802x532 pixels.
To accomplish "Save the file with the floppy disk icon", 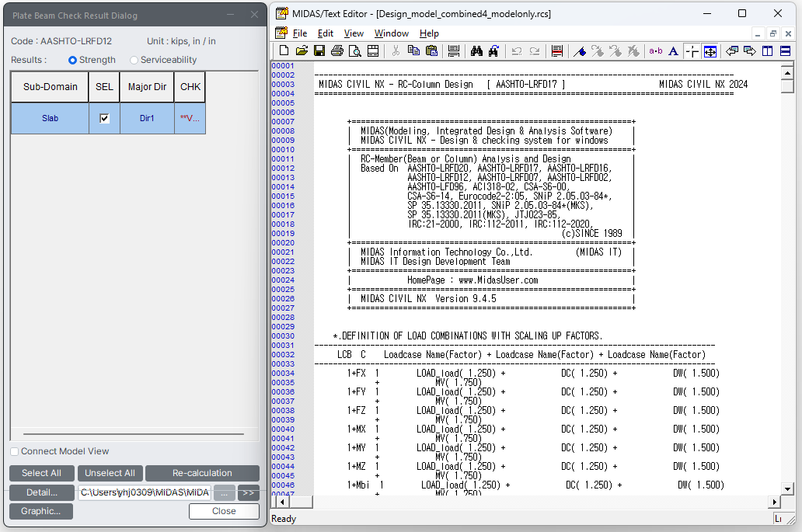I will click(x=319, y=50).
